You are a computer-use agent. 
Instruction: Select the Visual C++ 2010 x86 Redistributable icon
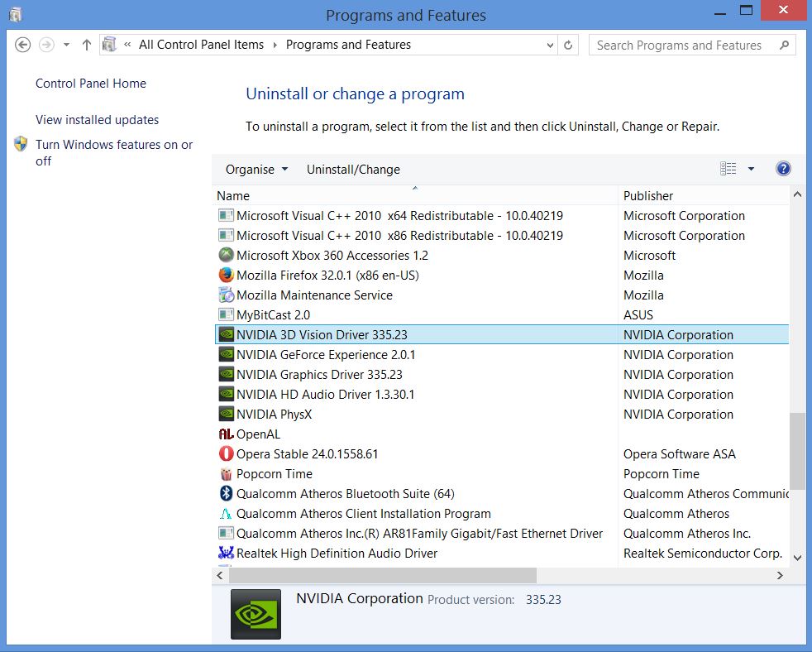tap(226, 235)
